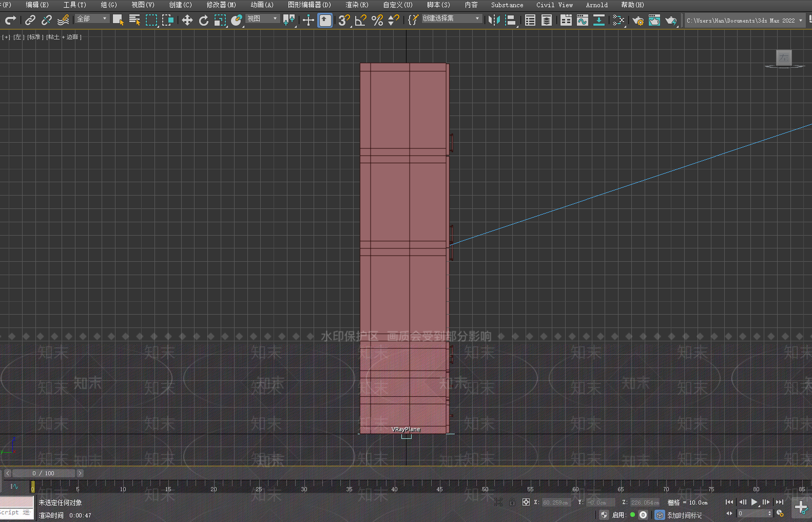The width and height of the screenshot is (812, 522).
Task: Click the Mirror tool icon
Action: pos(494,20)
